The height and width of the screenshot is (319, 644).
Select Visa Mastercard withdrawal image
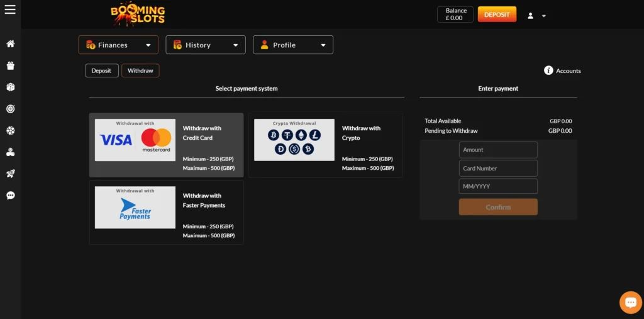pos(135,140)
